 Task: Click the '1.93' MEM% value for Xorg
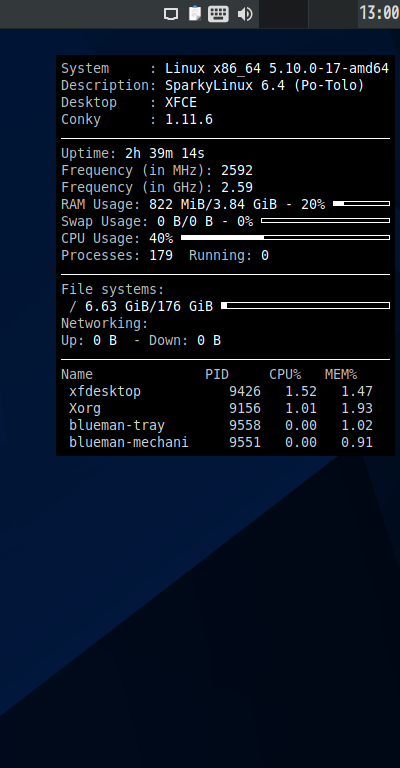[357, 408]
